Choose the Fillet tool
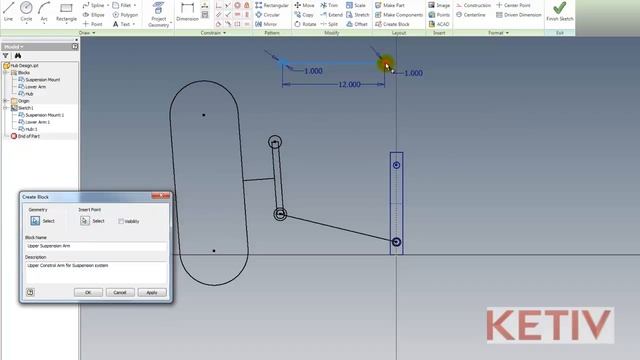640x360 pixels. click(122, 5)
